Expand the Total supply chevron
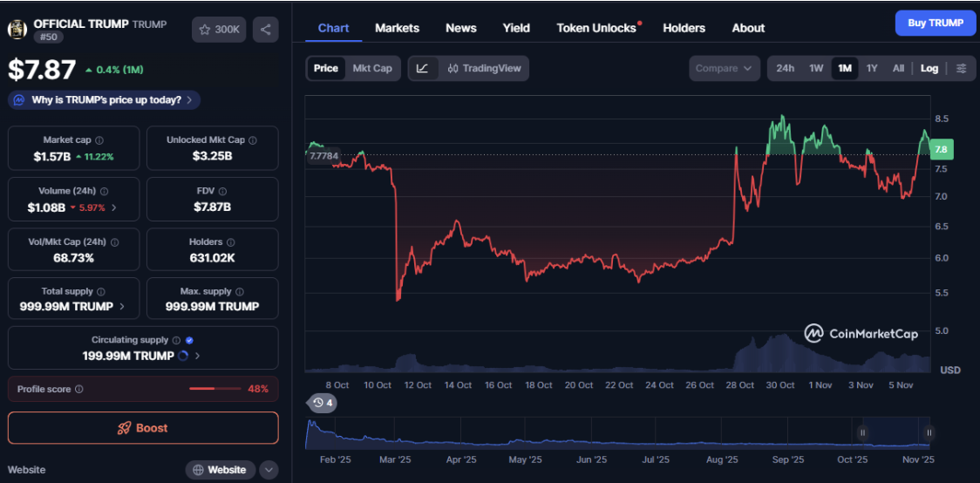Viewport: 980px width, 483px height. pyautogui.click(x=121, y=307)
